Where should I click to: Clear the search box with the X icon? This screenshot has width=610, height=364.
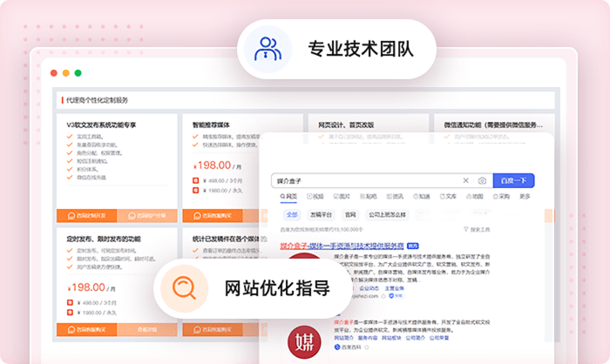pos(465,180)
